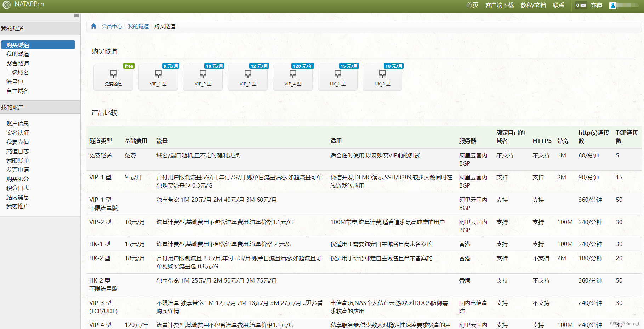Click the 带宽 column header

(563, 141)
